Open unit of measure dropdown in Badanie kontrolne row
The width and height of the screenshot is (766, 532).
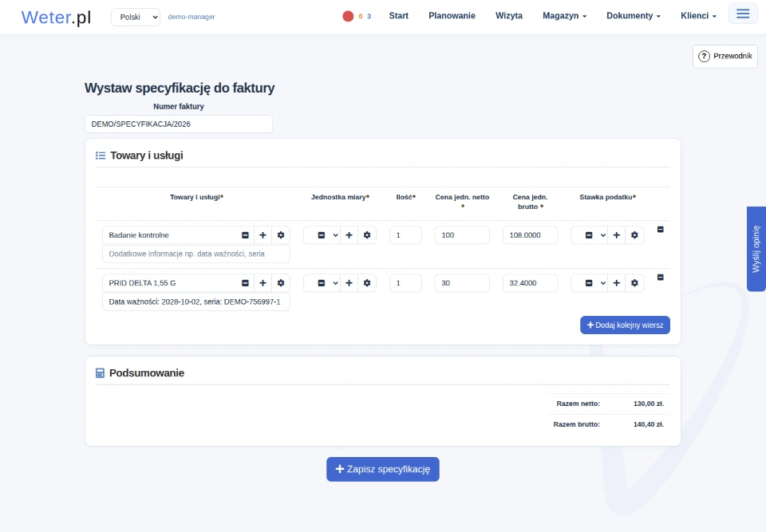point(322,235)
